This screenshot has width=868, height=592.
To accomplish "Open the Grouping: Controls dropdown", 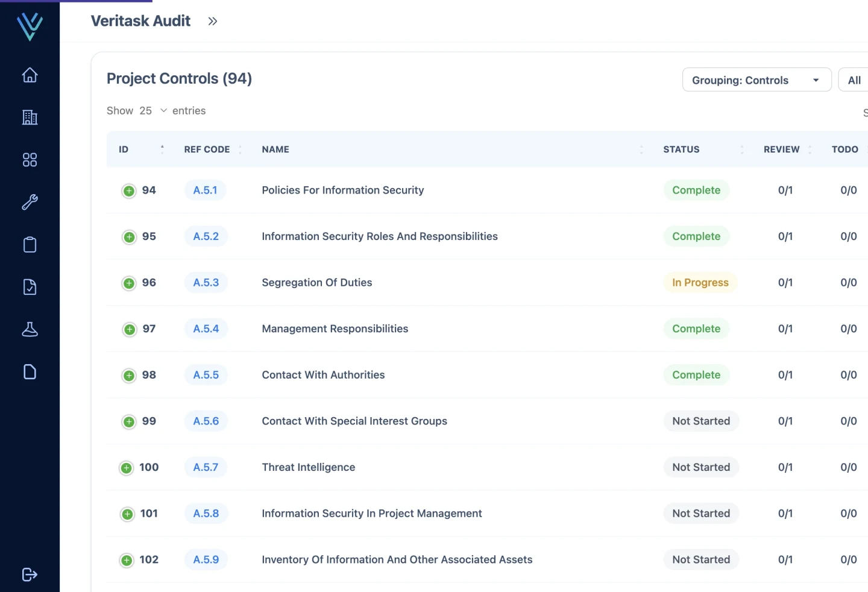I will point(756,80).
